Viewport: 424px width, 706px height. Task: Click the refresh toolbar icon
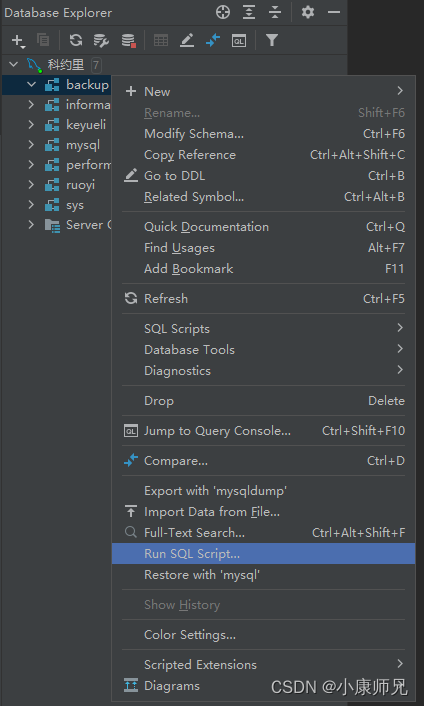click(x=76, y=41)
